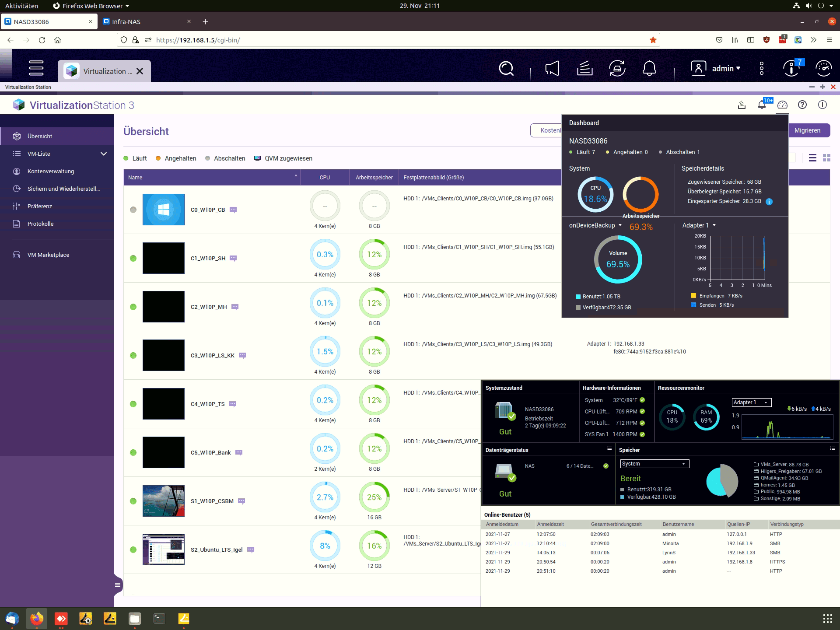Image resolution: width=840 pixels, height=630 pixels.
Task: Collapse the sidebar with the handle icon
Action: [x=118, y=584]
